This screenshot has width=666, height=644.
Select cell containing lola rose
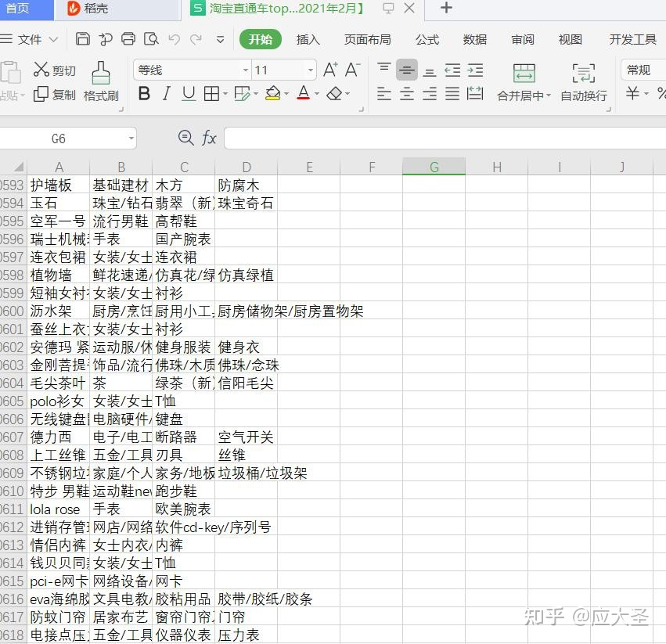click(x=58, y=509)
